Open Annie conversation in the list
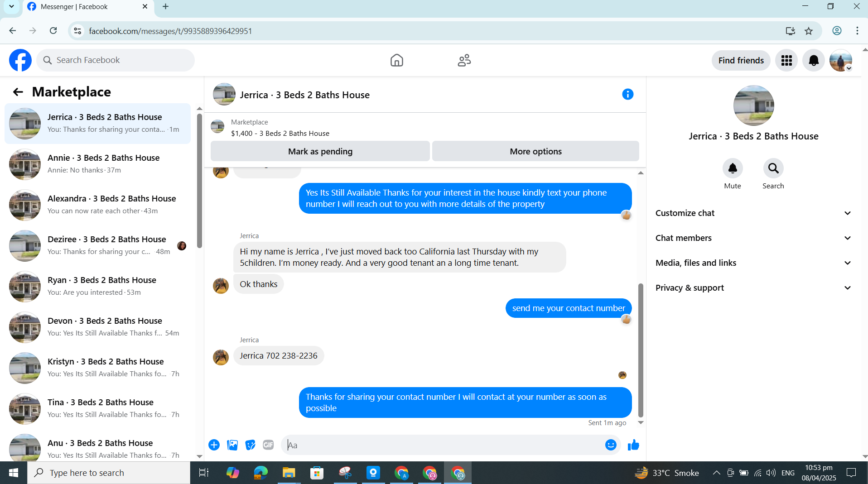The width and height of the screenshot is (868, 484). pos(97,164)
